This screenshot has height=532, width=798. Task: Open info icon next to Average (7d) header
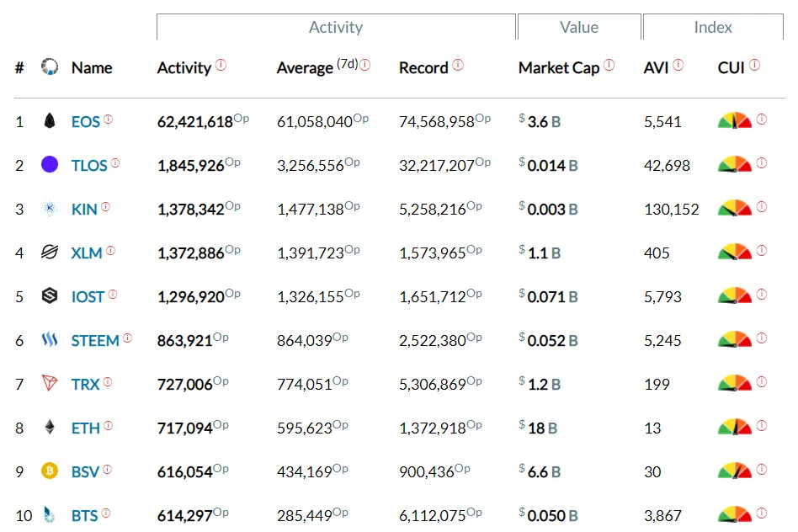[364, 65]
